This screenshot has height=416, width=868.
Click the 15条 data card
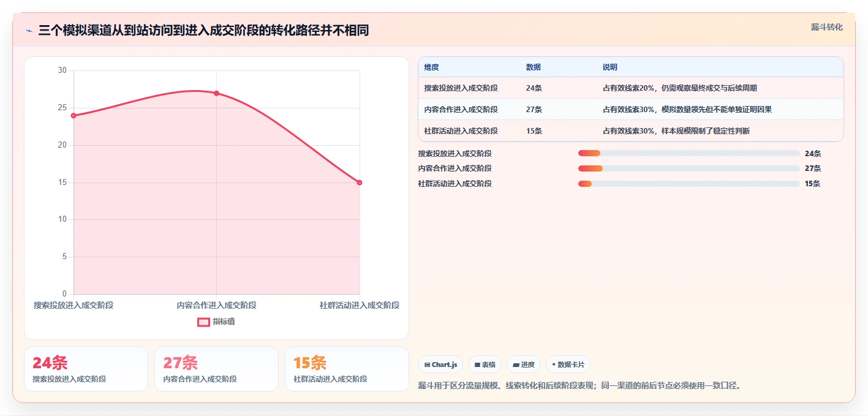(x=347, y=369)
